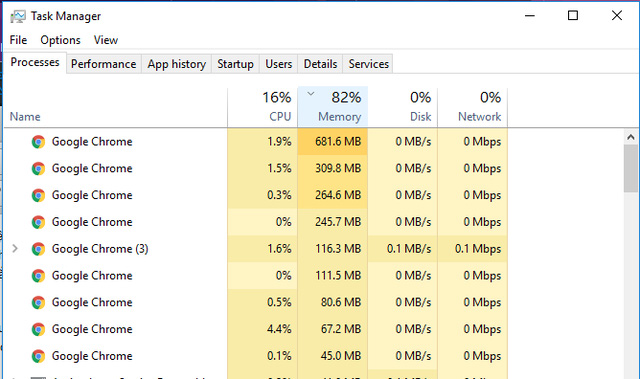This screenshot has width=640, height=379.
Task: Select the Google Chrome process using 67.2 MB
Action: coord(256,329)
